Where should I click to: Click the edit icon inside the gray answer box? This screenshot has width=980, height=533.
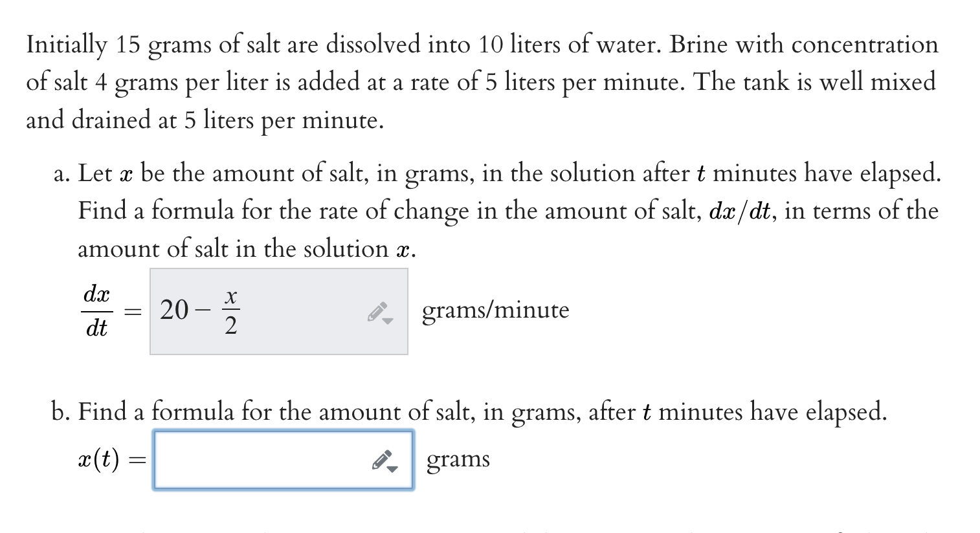click(x=377, y=310)
